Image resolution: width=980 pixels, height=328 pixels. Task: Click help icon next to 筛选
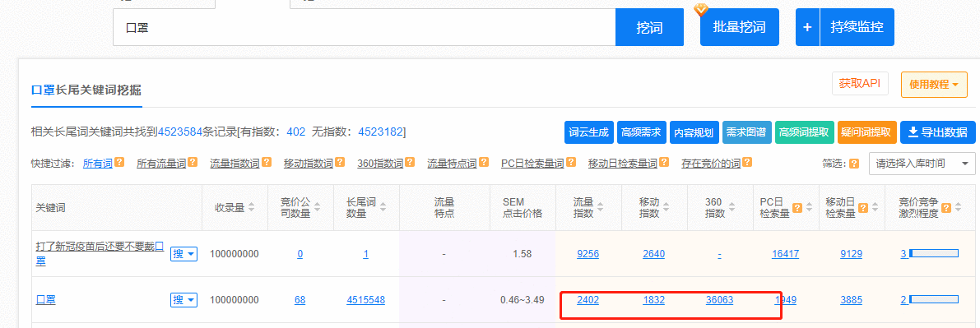(x=854, y=164)
